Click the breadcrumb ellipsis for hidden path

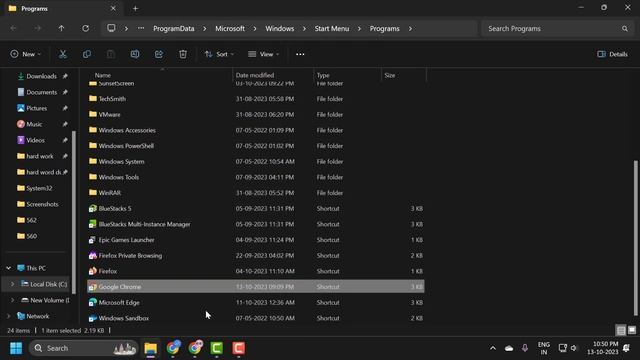pyautogui.click(x=141, y=28)
